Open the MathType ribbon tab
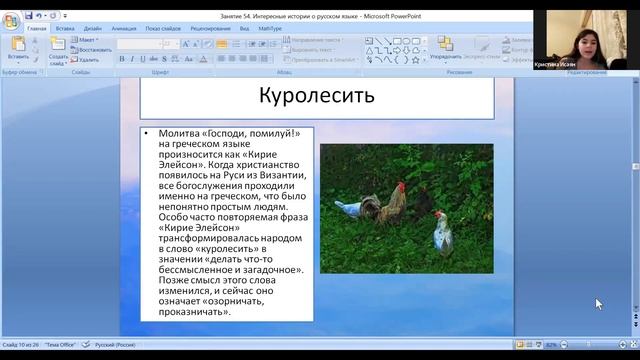The width and height of the screenshot is (640, 360). point(270,29)
